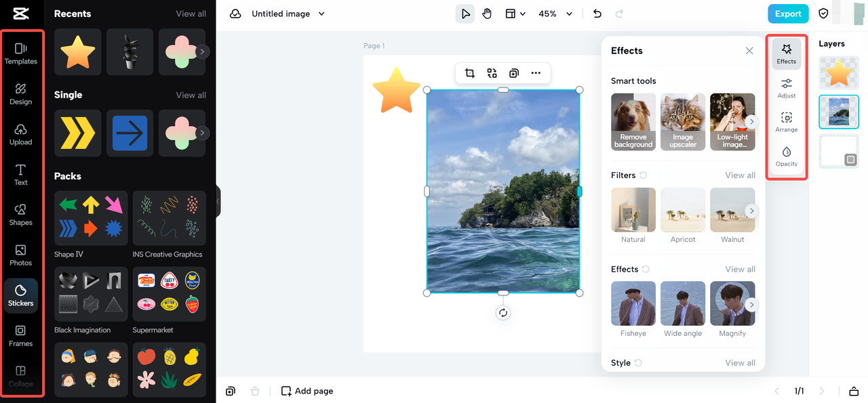Click Add page button
This screenshot has width=868, height=403.
pyautogui.click(x=307, y=391)
